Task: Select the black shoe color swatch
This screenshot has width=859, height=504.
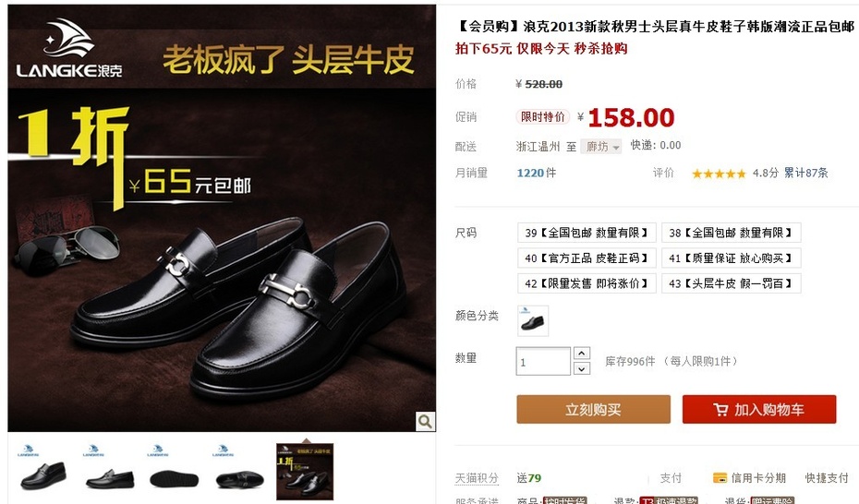Action: [533, 320]
